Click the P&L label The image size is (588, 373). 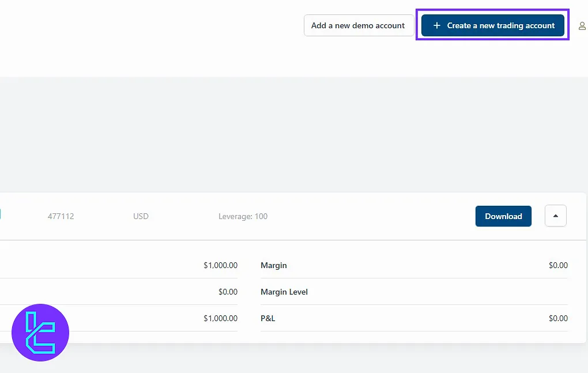[x=268, y=318]
